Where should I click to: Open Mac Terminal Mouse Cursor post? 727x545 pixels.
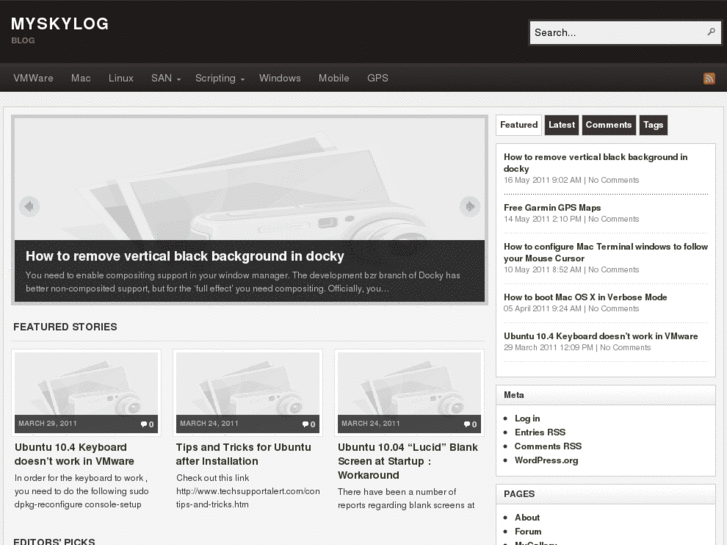[605, 252]
